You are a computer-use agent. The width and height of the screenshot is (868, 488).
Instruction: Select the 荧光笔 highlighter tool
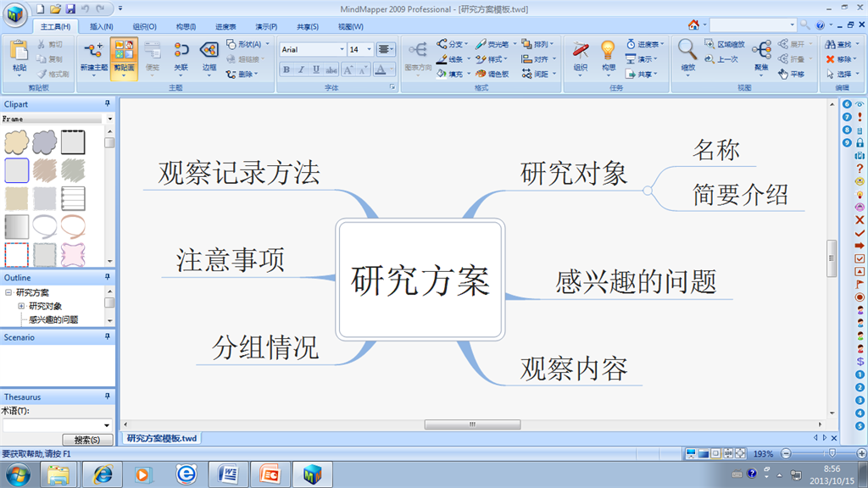[492, 44]
